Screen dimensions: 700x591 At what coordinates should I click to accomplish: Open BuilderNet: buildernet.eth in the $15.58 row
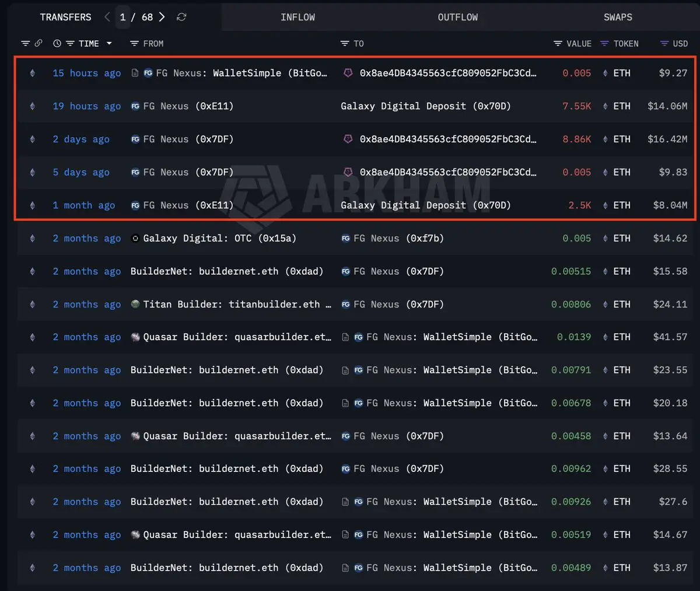[227, 271]
